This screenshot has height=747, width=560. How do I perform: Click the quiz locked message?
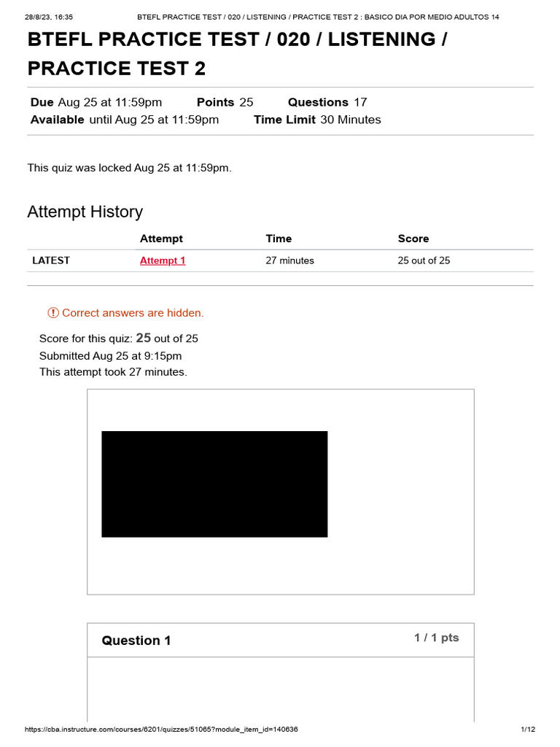[x=130, y=168]
